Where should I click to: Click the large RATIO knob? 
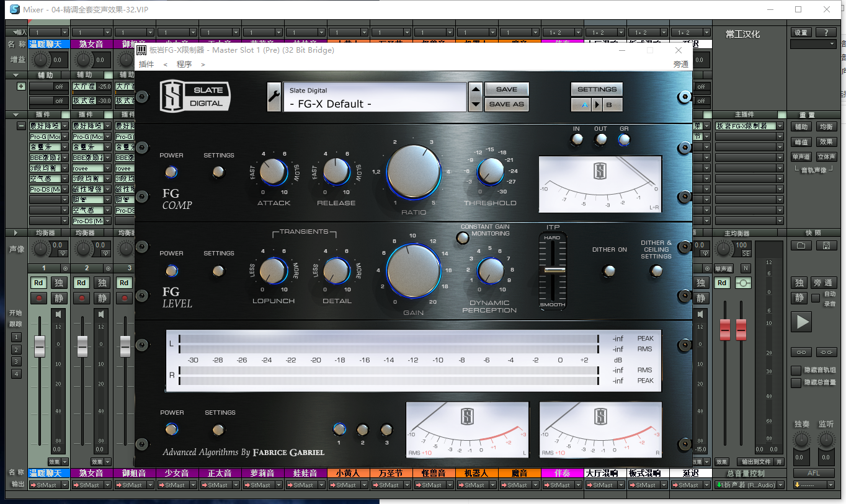pyautogui.click(x=414, y=172)
